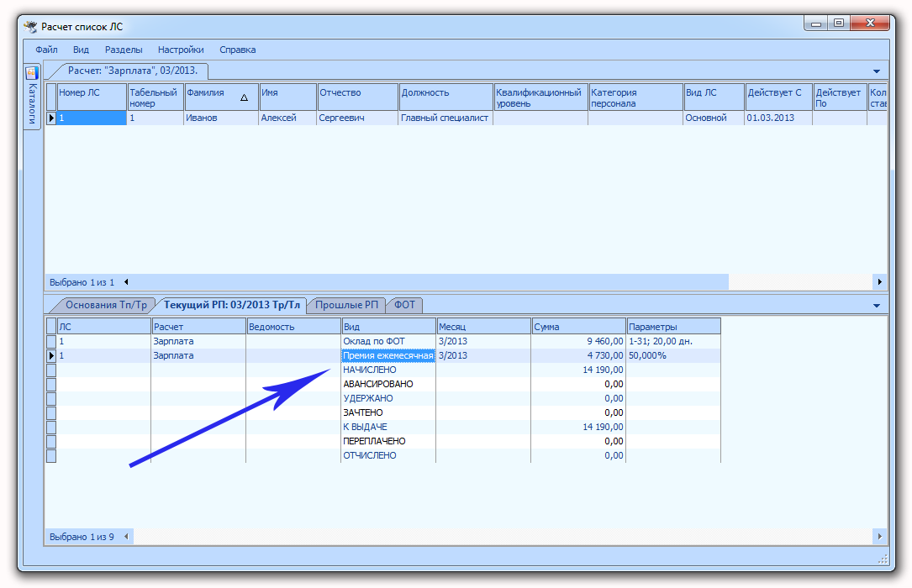912x588 pixels.
Task: Click the 1-31; 20,00 дн. parameter cell
Action: pos(673,341)
